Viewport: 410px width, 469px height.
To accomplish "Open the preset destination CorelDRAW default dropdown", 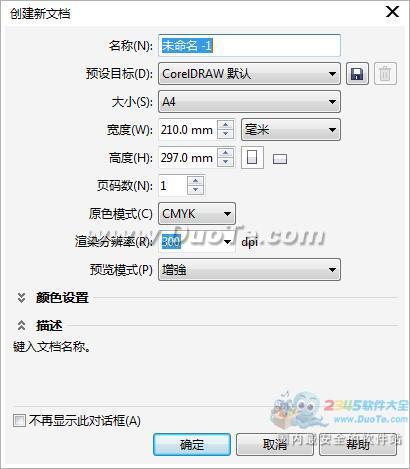I will [x=249, y=73].
